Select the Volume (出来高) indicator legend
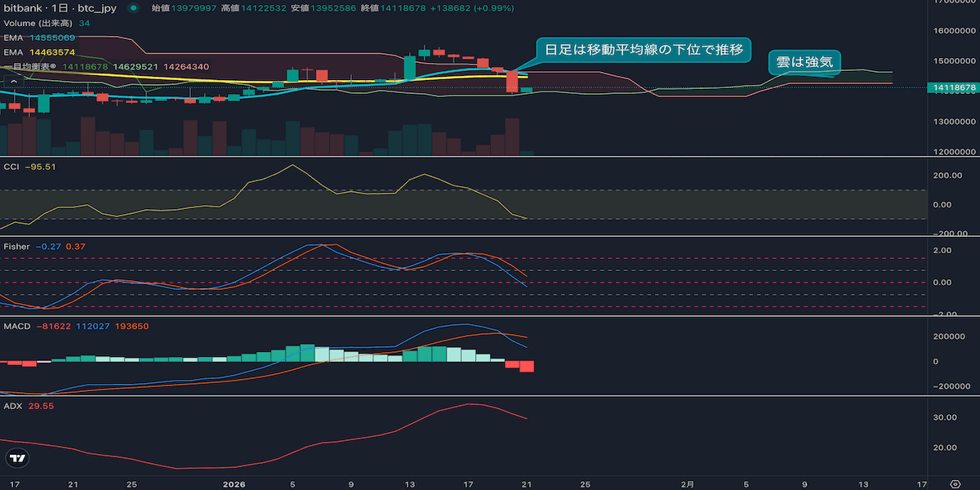The height and width of the screenshot is (490, 980). click(x=39, y=23)
